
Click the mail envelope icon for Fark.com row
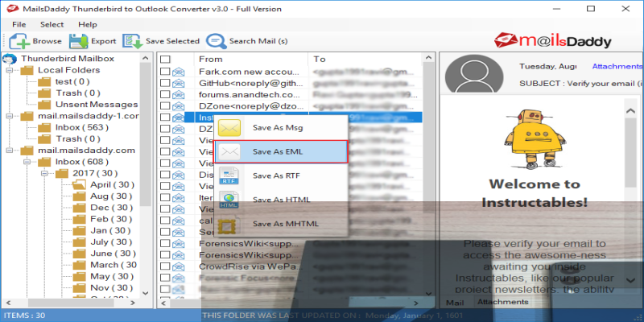(178, 72)
